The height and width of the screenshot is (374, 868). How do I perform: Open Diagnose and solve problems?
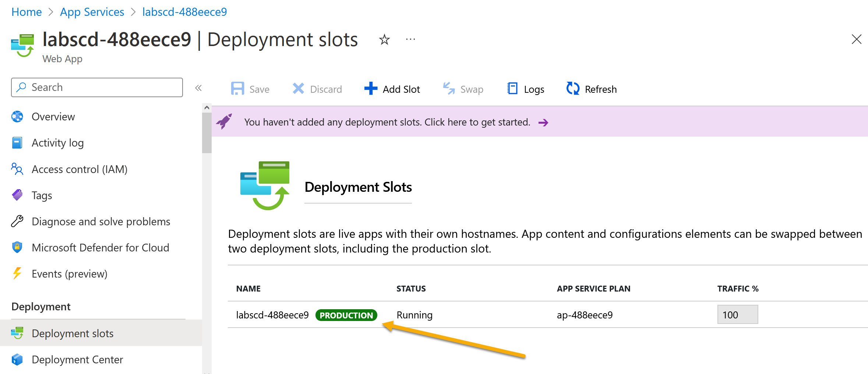[x=101, y=222]
